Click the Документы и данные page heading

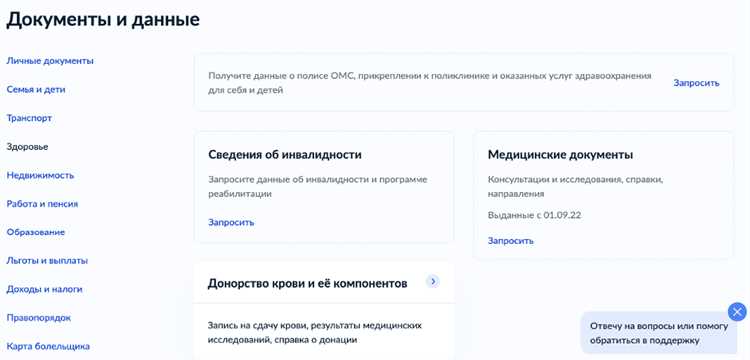pos(103,20)
